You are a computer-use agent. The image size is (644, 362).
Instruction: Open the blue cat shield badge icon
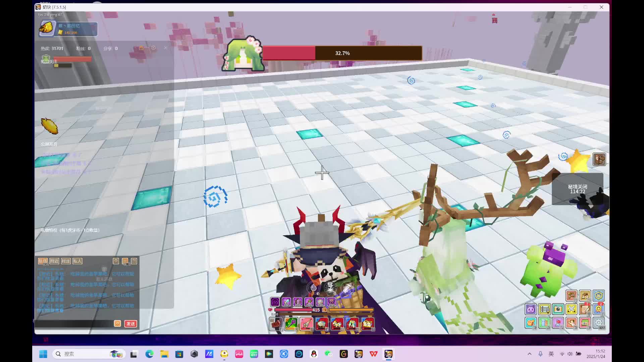(x=599, y=295)
